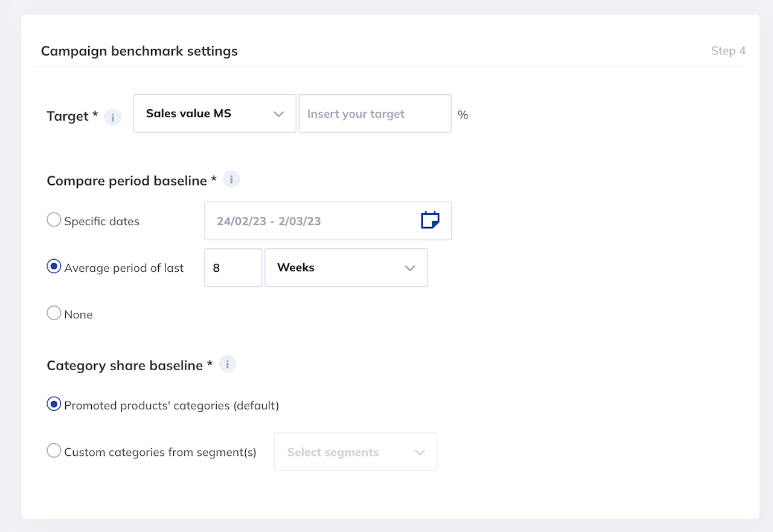The width and height of the screenshot is (773, 532).
Task: Click the period number field showing 8
Action: point(233,268)
